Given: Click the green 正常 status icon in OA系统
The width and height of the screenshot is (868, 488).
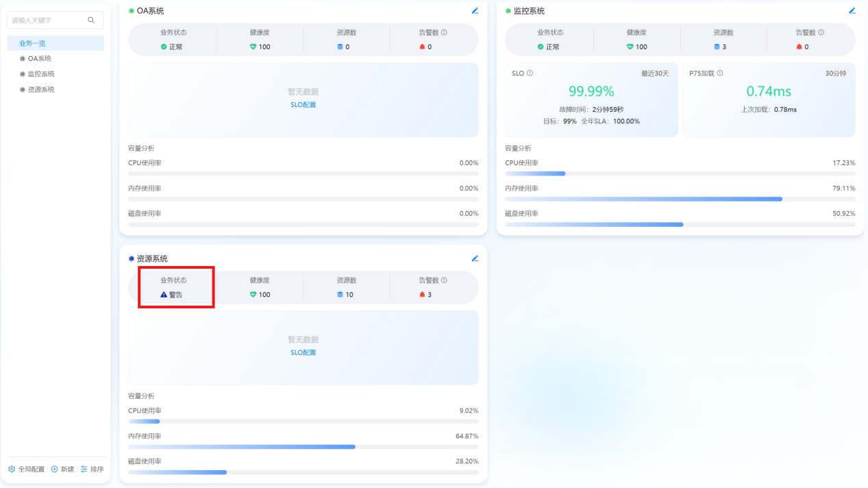Looking at the screenshot, I should point(164,47).
